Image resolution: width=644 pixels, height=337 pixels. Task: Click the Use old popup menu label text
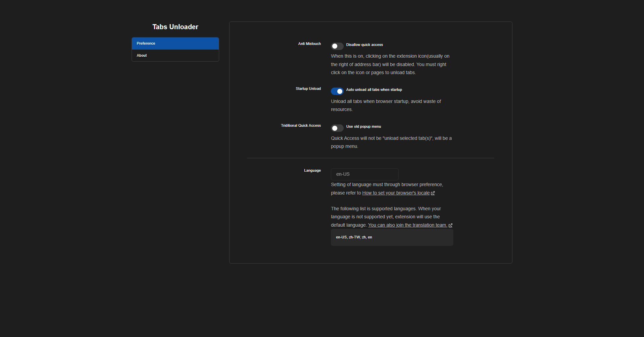pos(363,127)
